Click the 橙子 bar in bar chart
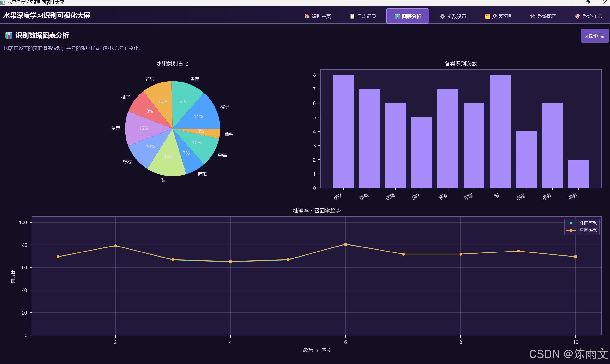This screenshot has width=610, height=364. point(343,131)
